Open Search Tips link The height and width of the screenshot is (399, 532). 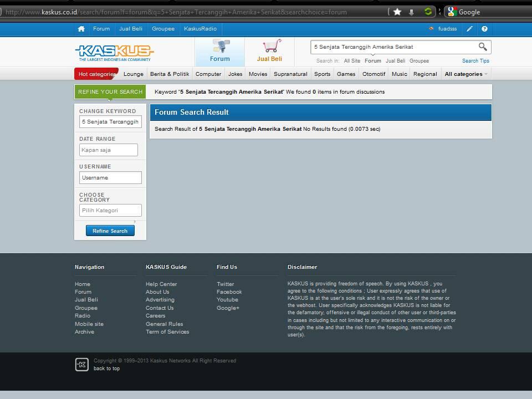[x=475, y=61]
